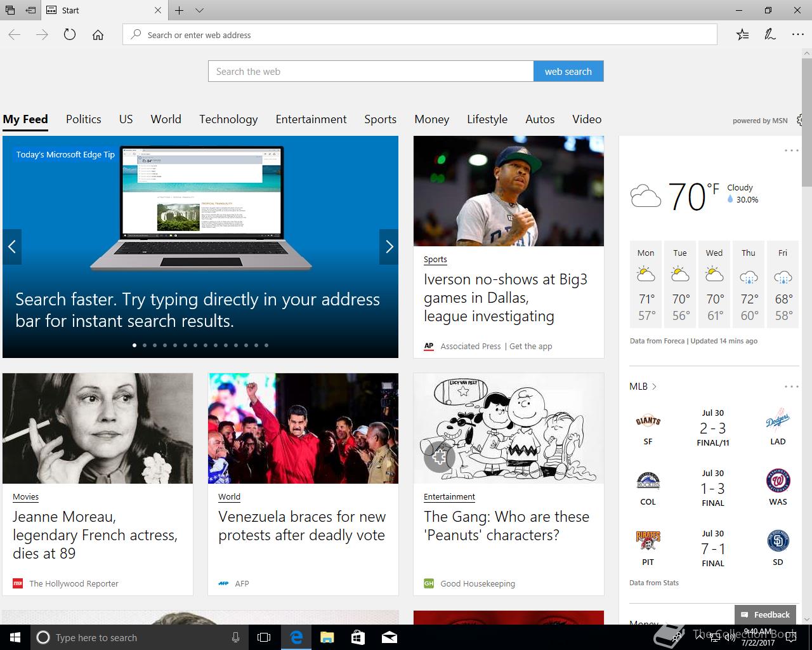Open the Venezuela protest photo thumbnail
The height and width of the screenshot is (650, 812).
tap(303, 428)
